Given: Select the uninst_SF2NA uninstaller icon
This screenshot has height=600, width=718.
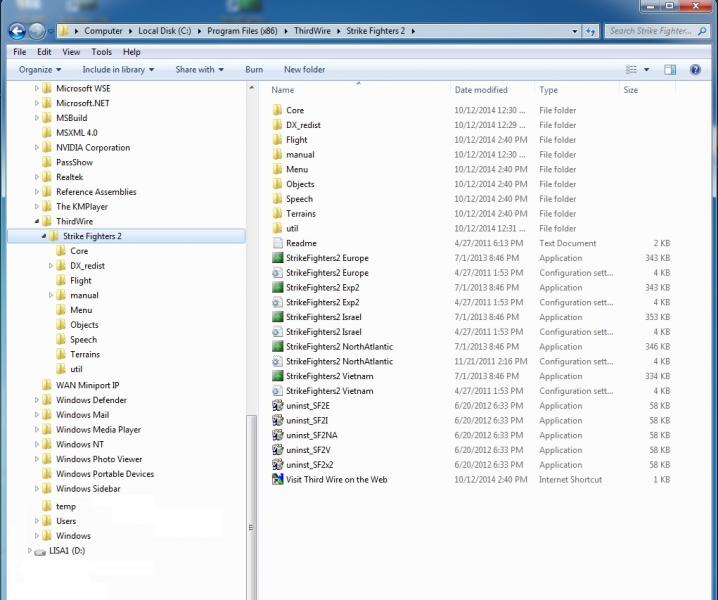Looking at the screenshot, I should coord(277,435).
